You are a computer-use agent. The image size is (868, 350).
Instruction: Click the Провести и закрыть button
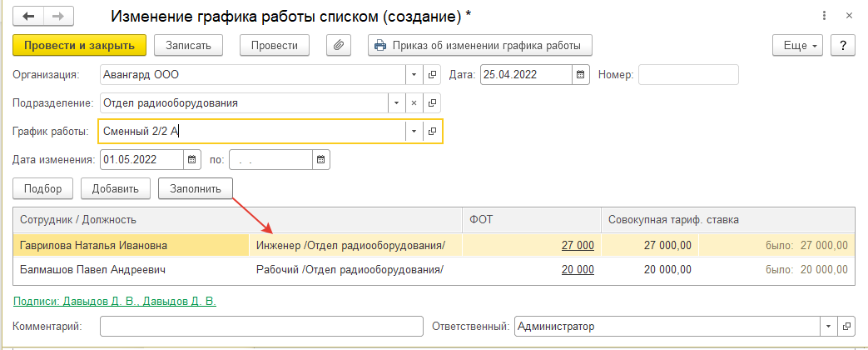[79, 46]
